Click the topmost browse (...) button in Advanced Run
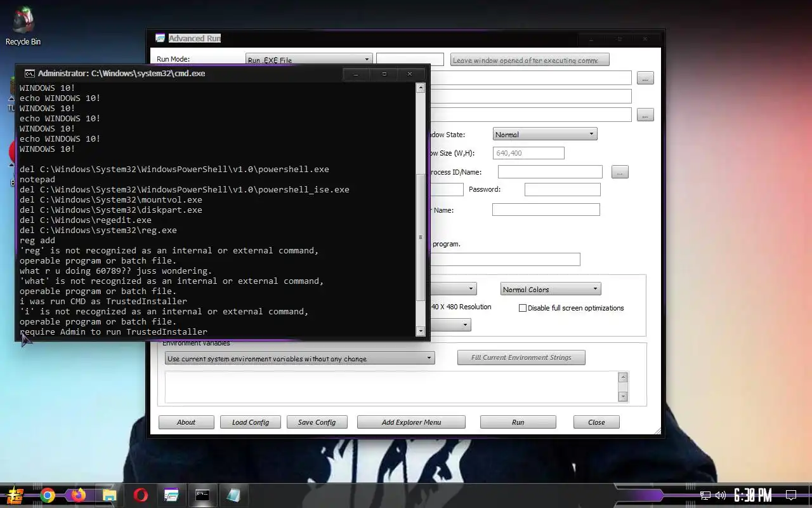The height and width of the screenshot is (508, 812). point(645,78)
